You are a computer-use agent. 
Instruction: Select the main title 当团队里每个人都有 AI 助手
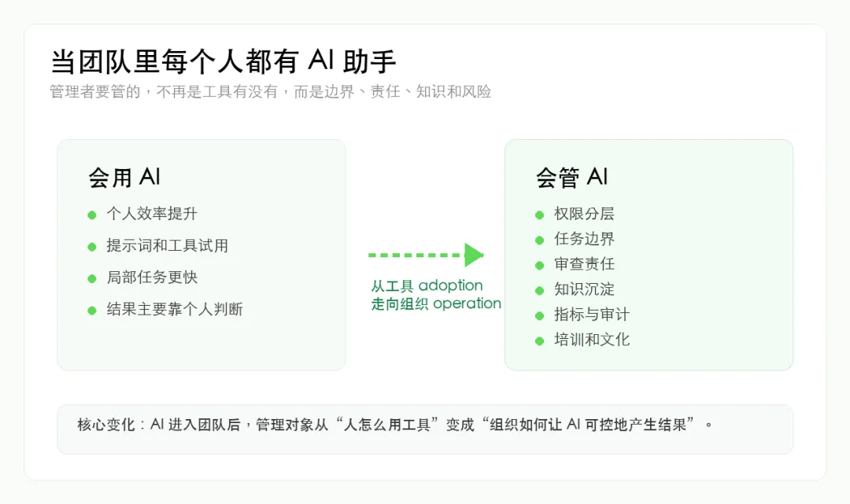224,61
